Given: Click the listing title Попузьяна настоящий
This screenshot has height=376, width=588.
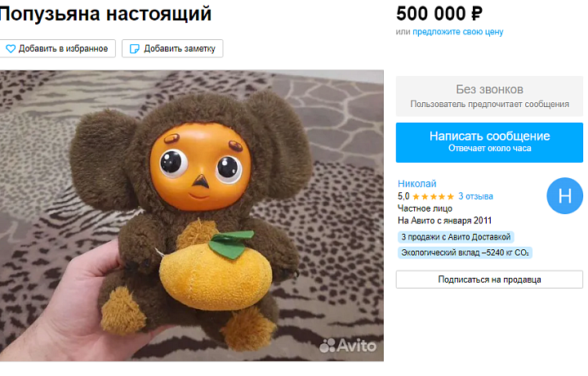Looking at the screenshot, I should (x=105, y=14).
